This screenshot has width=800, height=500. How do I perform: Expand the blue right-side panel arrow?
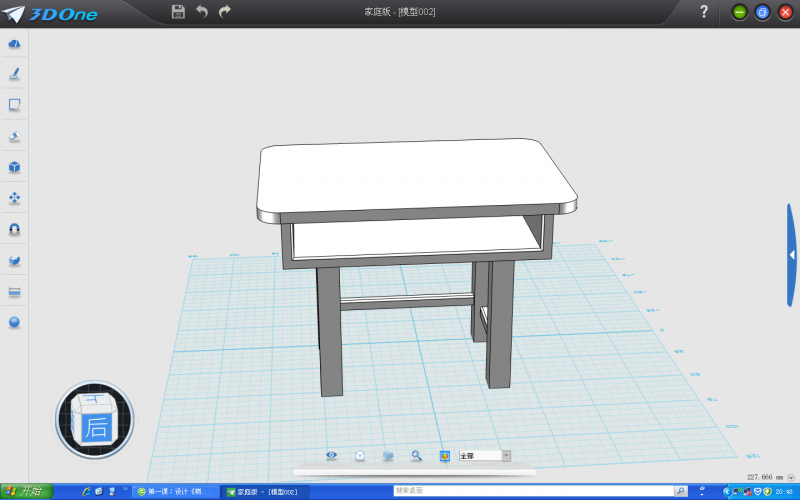click(x=792, y=255)
